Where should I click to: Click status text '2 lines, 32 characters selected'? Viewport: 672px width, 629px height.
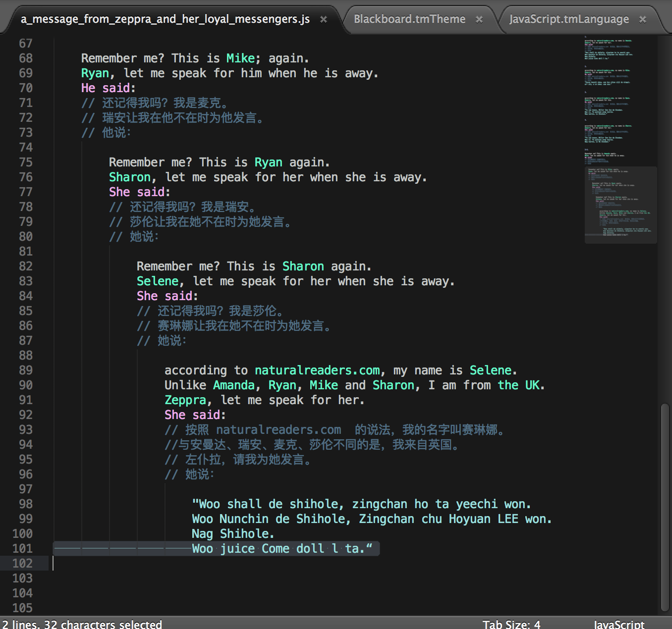[x=82, y=624]
